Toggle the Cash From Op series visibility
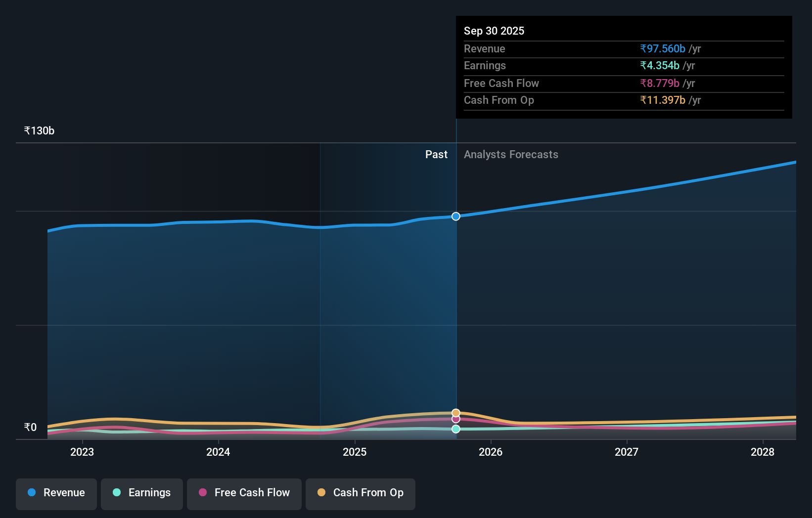 click(x=360, y=493)
